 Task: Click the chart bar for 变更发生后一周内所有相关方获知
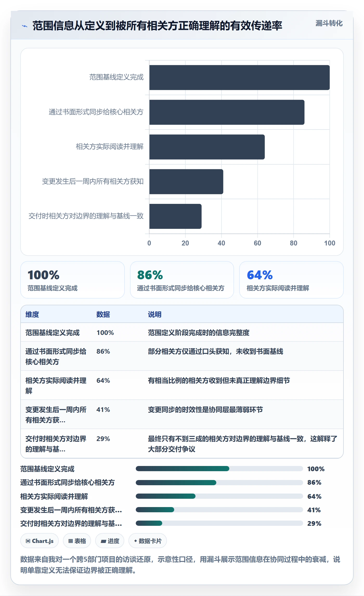(x=186, y=182)
